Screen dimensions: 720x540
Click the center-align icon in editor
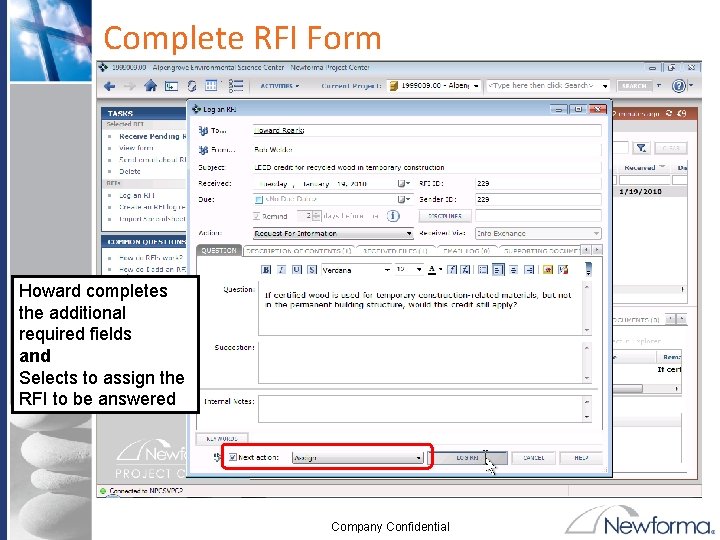click(x=513, y=270)
